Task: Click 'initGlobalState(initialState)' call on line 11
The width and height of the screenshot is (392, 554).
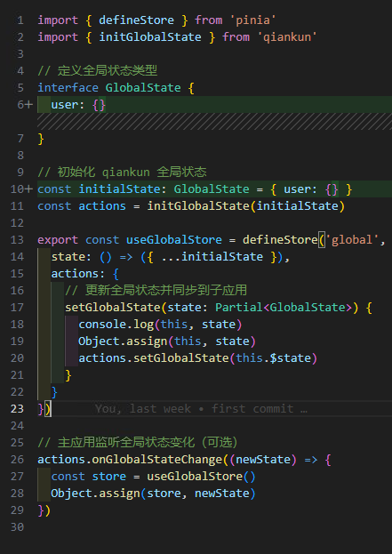Action: tap(246, 206)
